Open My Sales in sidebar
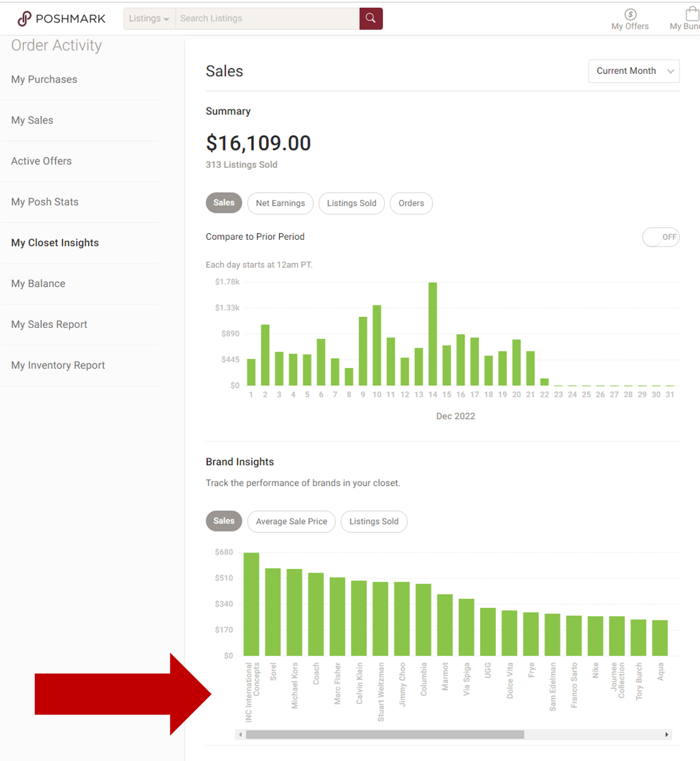 click(x=32, y=120)
